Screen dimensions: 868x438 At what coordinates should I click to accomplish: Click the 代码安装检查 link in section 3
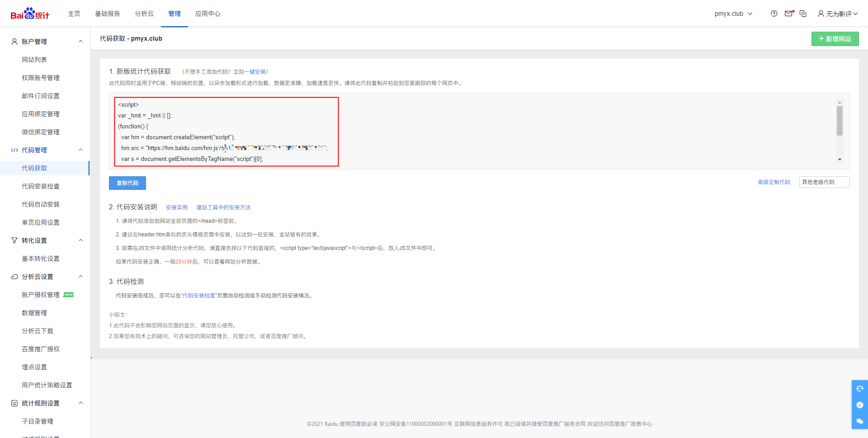click(x=199, y=296)
